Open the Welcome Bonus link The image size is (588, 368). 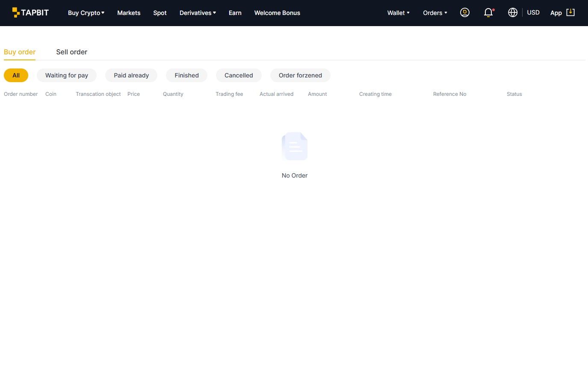click(277, 13)
